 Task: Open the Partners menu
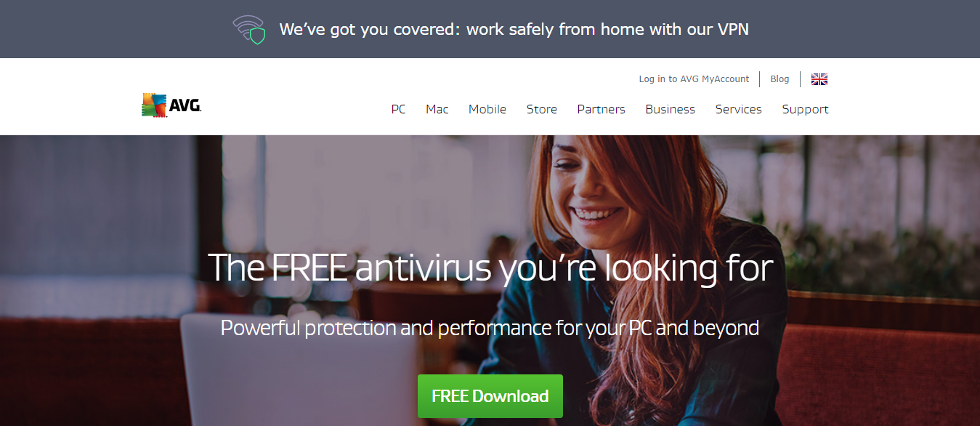(x=602, y=109)
